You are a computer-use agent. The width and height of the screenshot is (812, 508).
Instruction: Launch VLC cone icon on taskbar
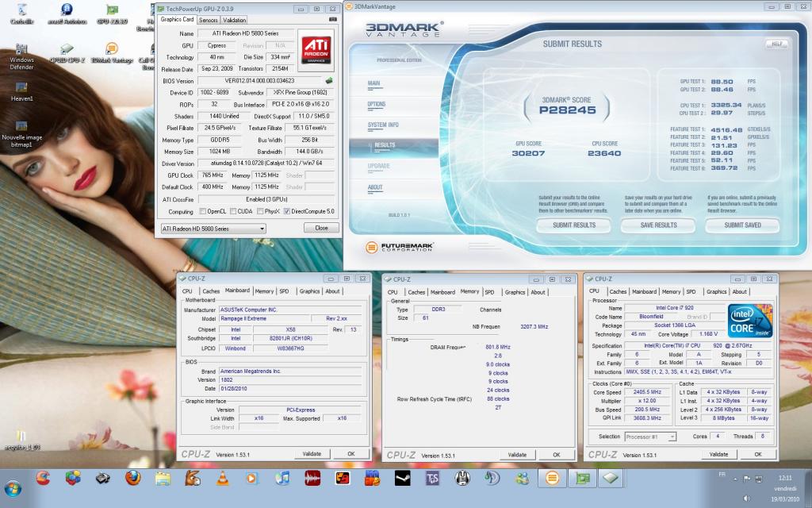click(223, 478)
